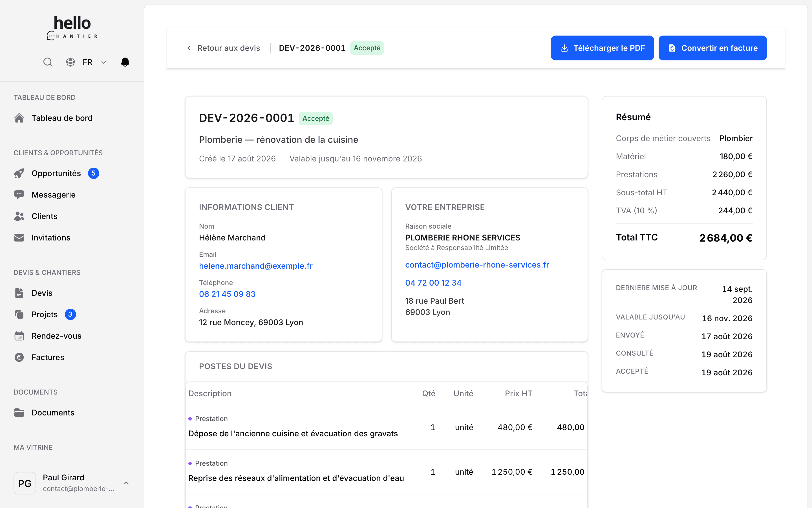Click the address 12 rue Moncey, 69003 Lyon
Image resolution: width=812 pixels, height=508 pixels.
(x=251, y=322)
